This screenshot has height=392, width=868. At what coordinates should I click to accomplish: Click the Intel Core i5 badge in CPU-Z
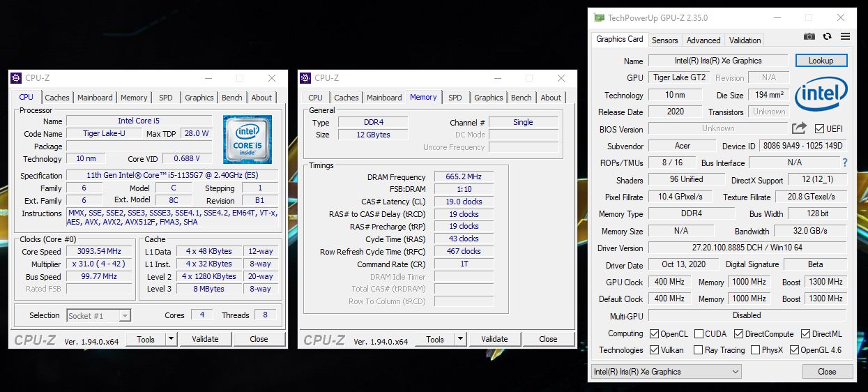[248, 140]
